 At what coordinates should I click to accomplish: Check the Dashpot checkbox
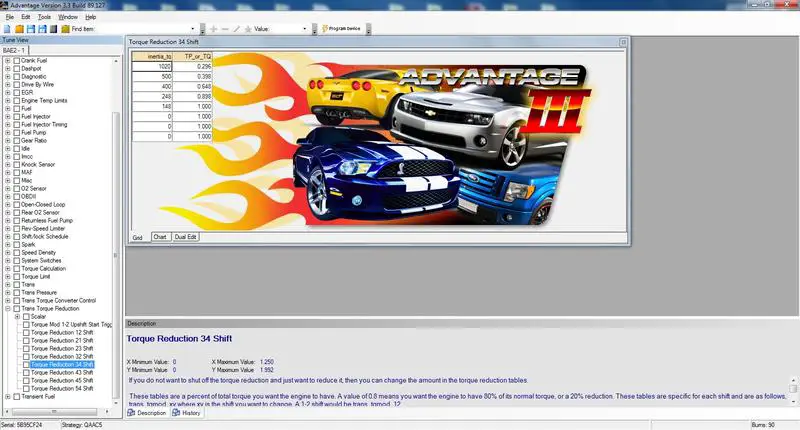16,68
